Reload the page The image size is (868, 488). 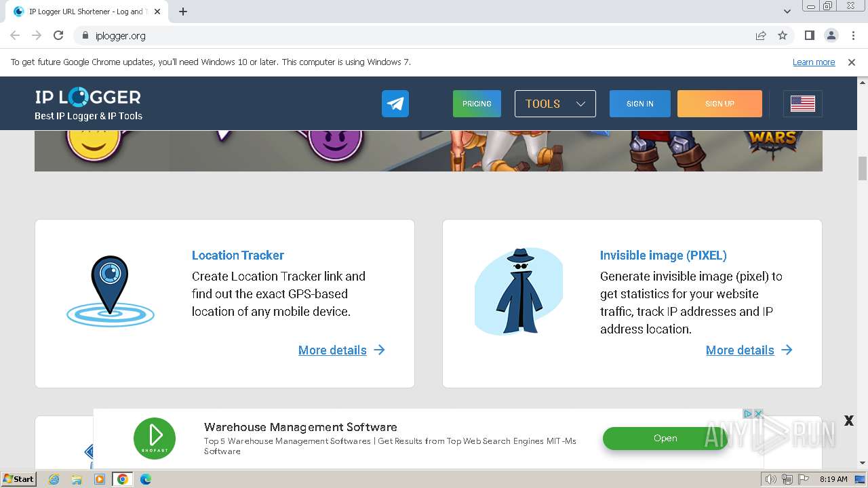pos(58,35)
